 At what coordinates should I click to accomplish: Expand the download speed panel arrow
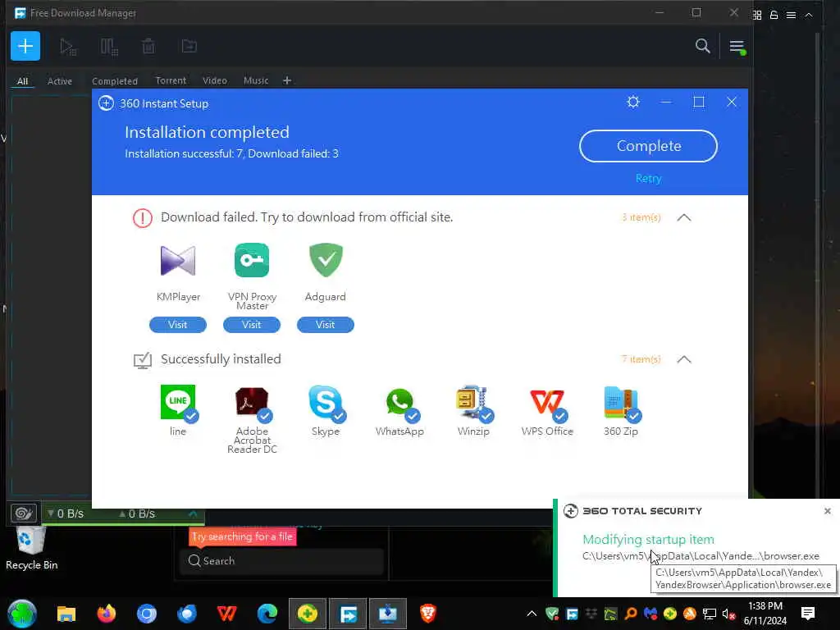193,514
